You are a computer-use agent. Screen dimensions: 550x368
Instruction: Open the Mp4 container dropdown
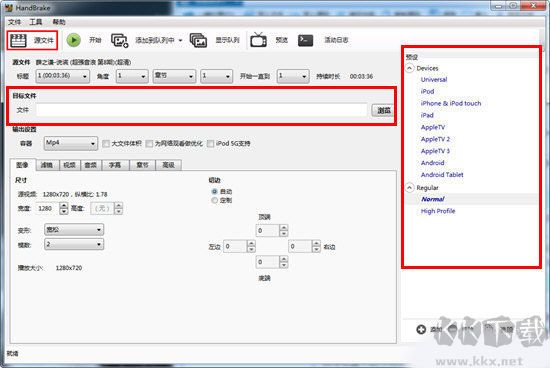click(71, 143)
